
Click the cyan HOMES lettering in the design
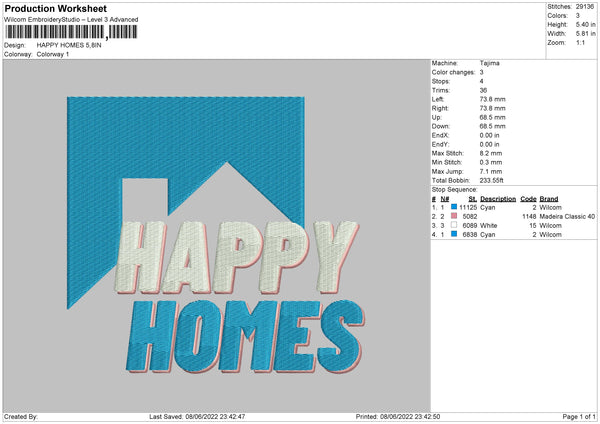coord(245,337)
